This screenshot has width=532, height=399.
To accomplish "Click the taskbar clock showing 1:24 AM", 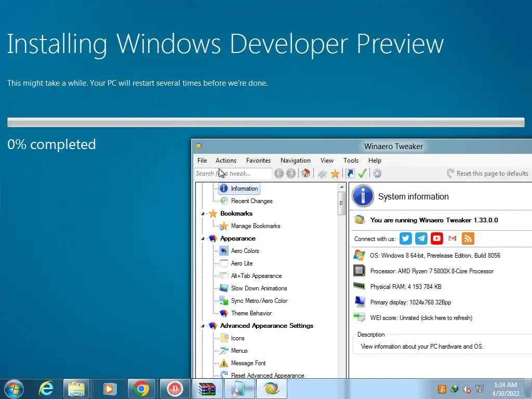I will coord(506,389).
